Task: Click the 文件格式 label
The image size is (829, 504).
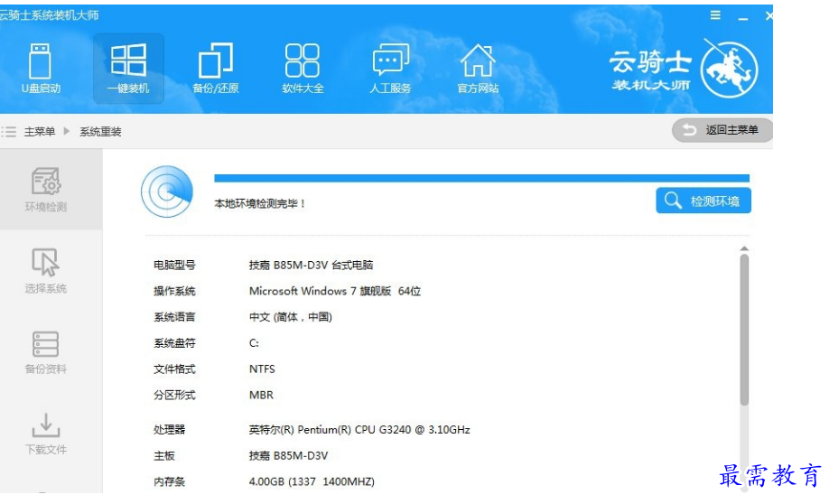Action: click(174, 369)
